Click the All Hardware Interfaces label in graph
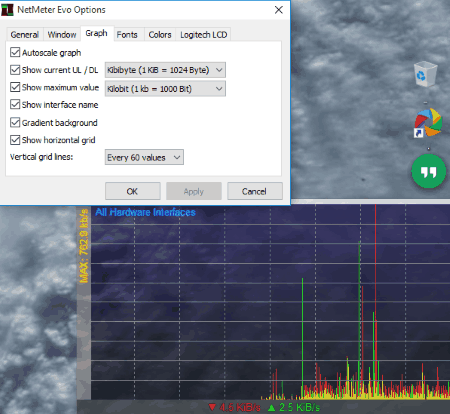This screenshot has height=414, width=450. [145, 212]
